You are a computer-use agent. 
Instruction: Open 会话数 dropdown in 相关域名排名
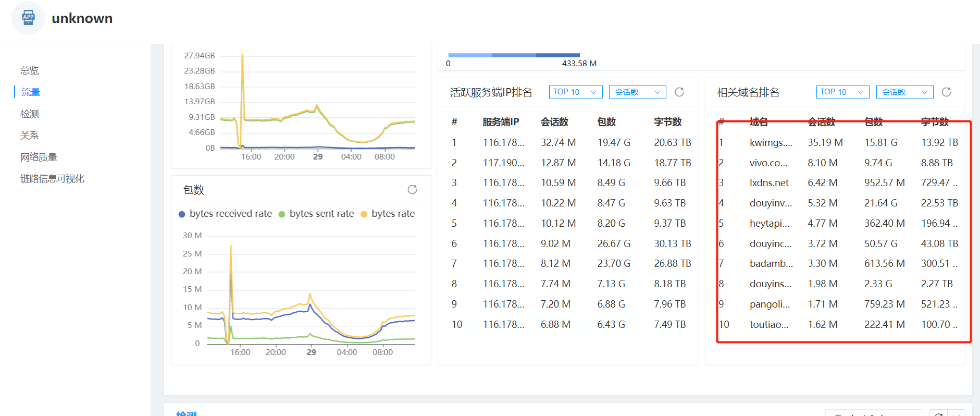[x=904, y=92]
